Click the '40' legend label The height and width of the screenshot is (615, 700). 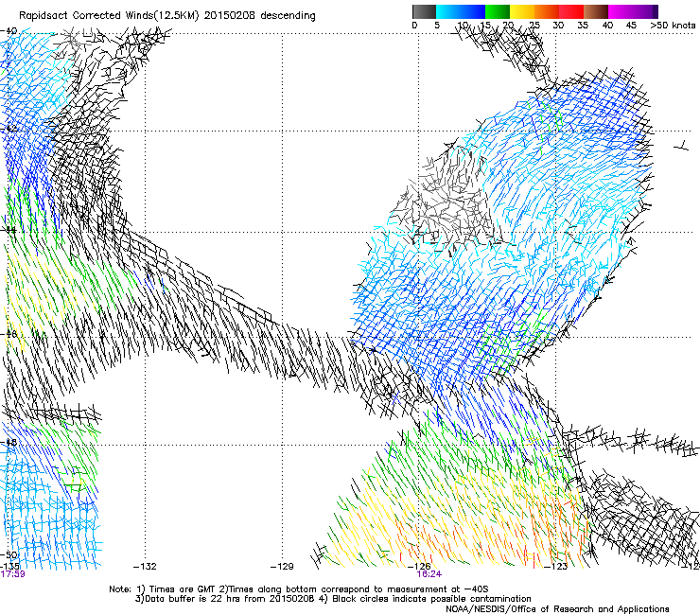pyautogui.click(x=607, y=25)
